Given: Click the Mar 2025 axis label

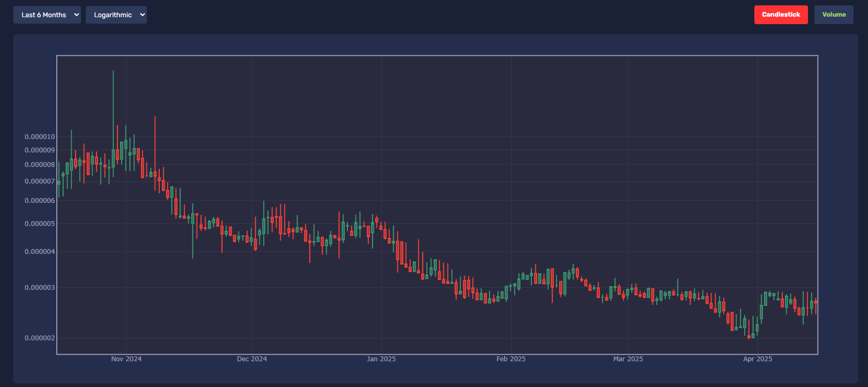Looking at the screenshot, I should 628,359.
